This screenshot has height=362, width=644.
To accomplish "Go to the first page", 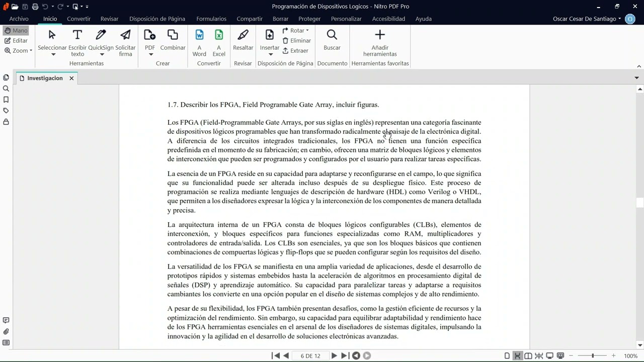I will [275, 355].
